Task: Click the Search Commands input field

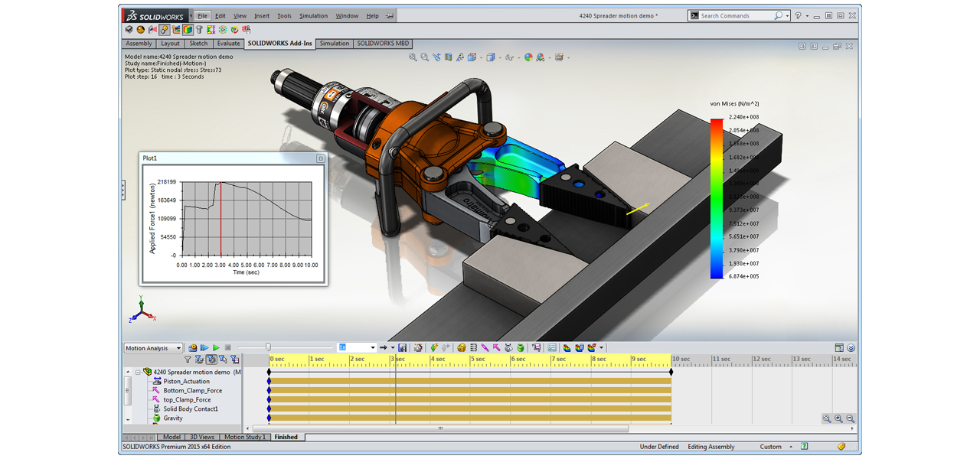Action: tap(736, 15)
